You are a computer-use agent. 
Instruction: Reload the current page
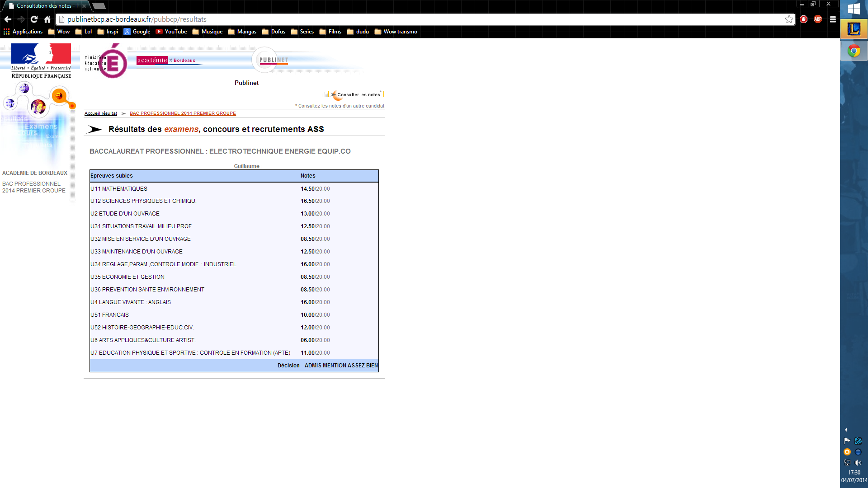[34, 19]
